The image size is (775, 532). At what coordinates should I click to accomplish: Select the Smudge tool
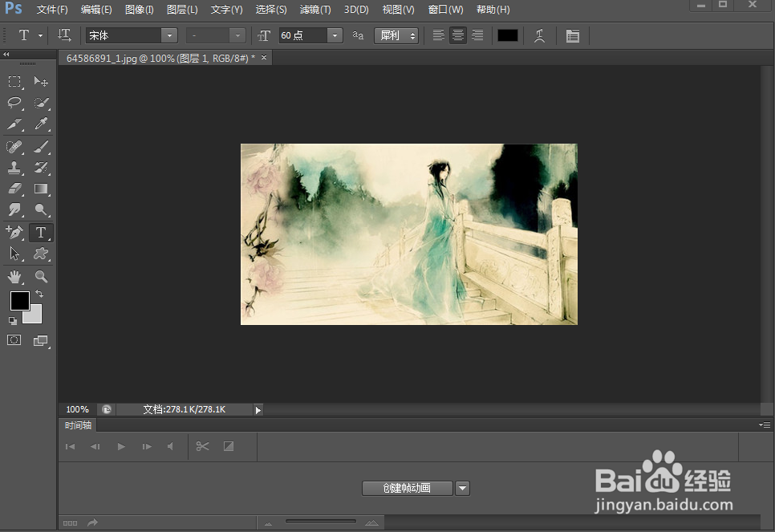coord(14,209)
